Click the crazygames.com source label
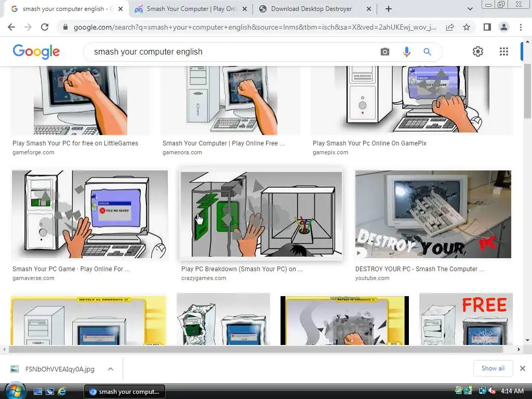This screenshot has width=532, height=399. [204, 278]
